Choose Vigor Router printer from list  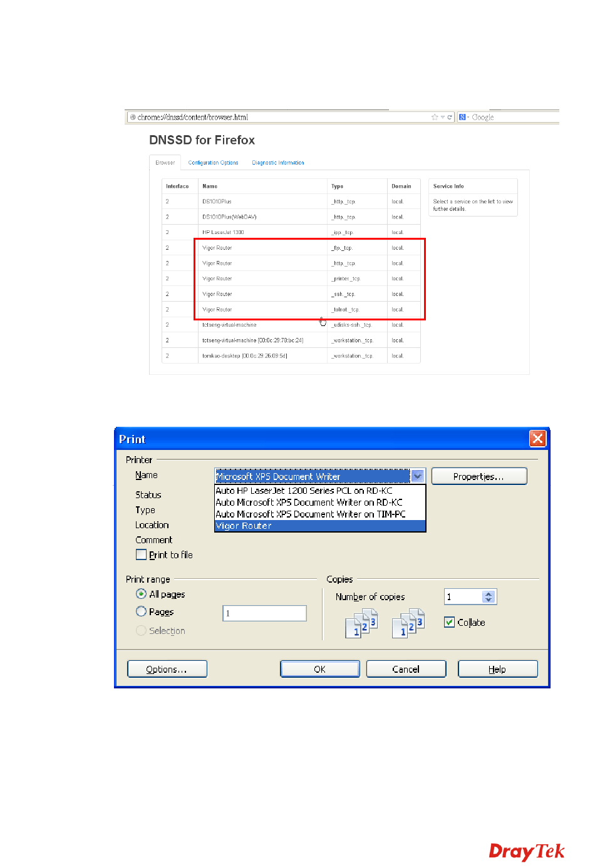click(x=320, y=526)
